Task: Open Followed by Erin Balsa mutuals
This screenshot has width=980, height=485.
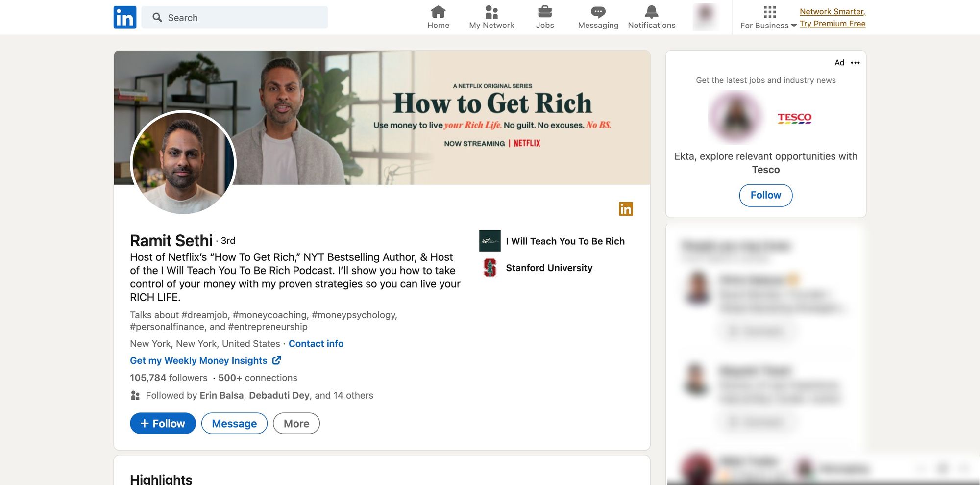Action: [x=260, y=395]
